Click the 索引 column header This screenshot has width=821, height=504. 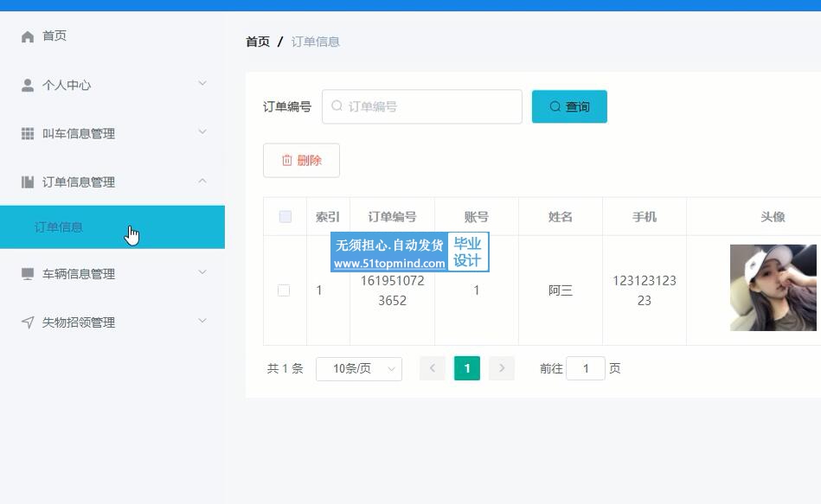click(328, 217)
